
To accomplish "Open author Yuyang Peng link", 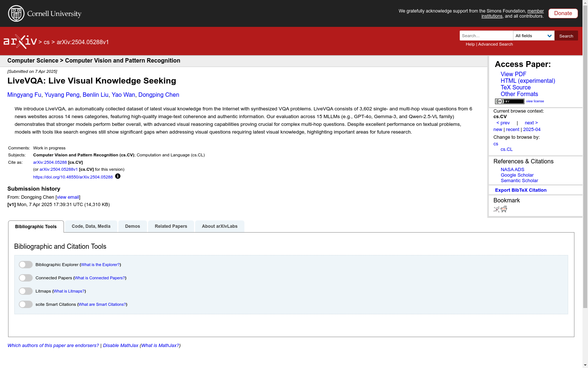I will (x=62, y=95).
